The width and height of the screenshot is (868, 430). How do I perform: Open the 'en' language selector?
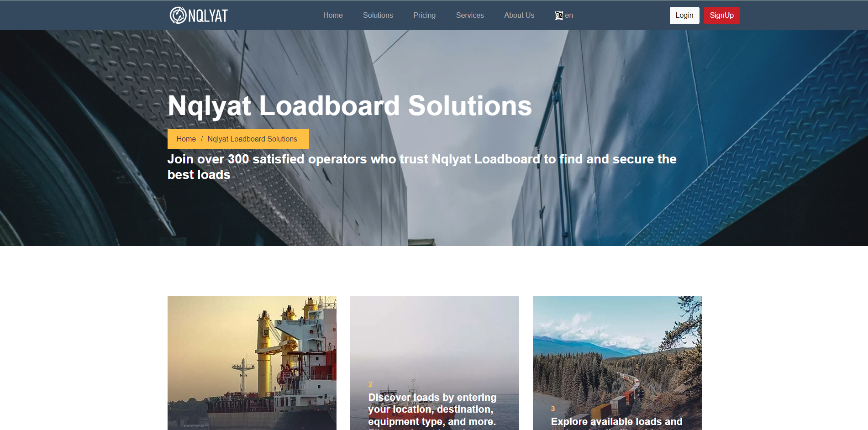pyautogui.click(x=569, y=16)
